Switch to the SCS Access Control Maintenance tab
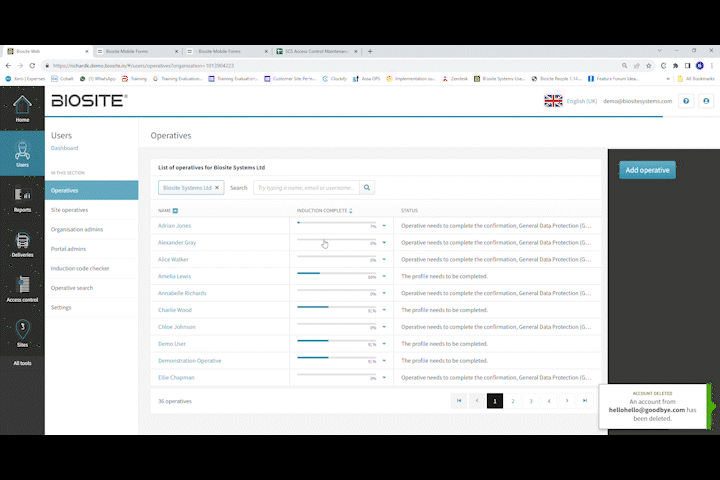The width and height of the screenshot is (720, 480). click(316, 51)
